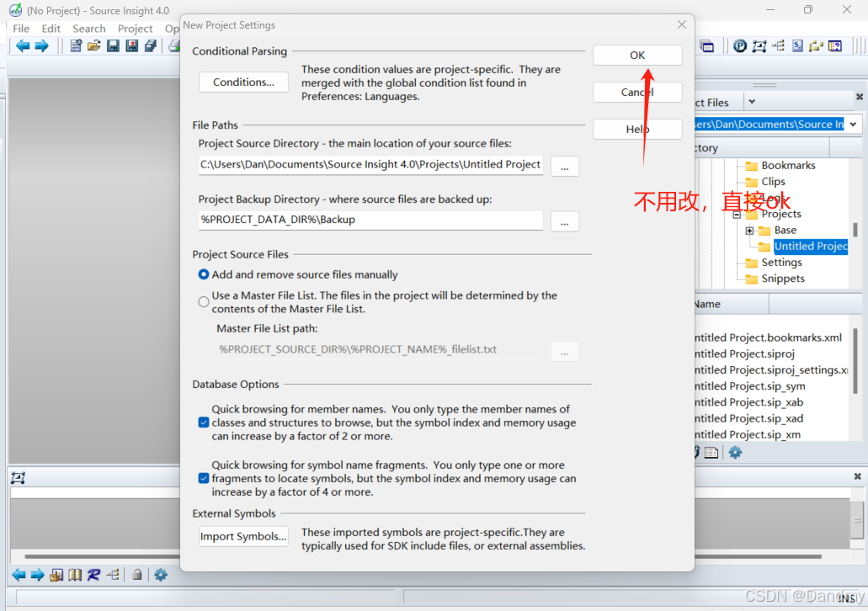The image size is (868, 611).
Task: Click the relation icon at the bottom panel's top-left
Action: coord(18,478)
